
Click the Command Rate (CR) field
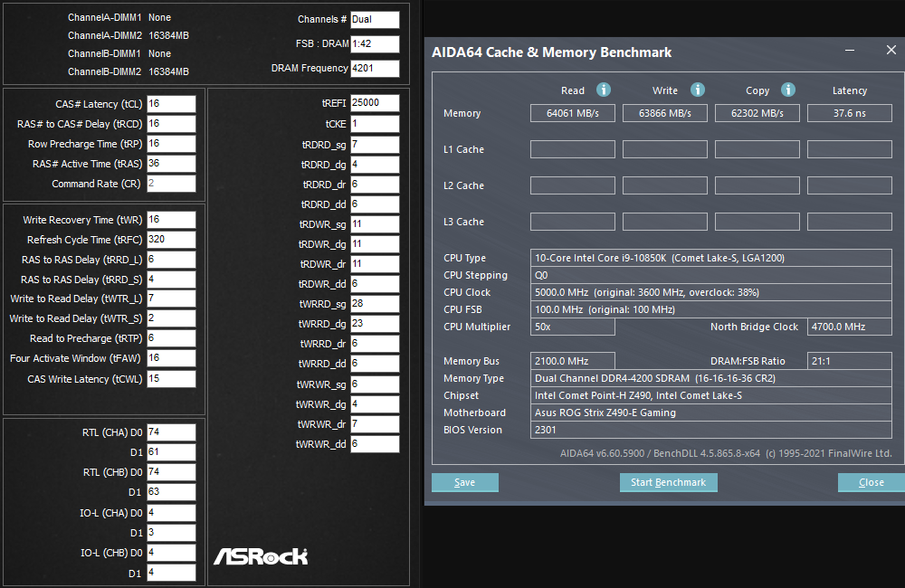[171, 184]
